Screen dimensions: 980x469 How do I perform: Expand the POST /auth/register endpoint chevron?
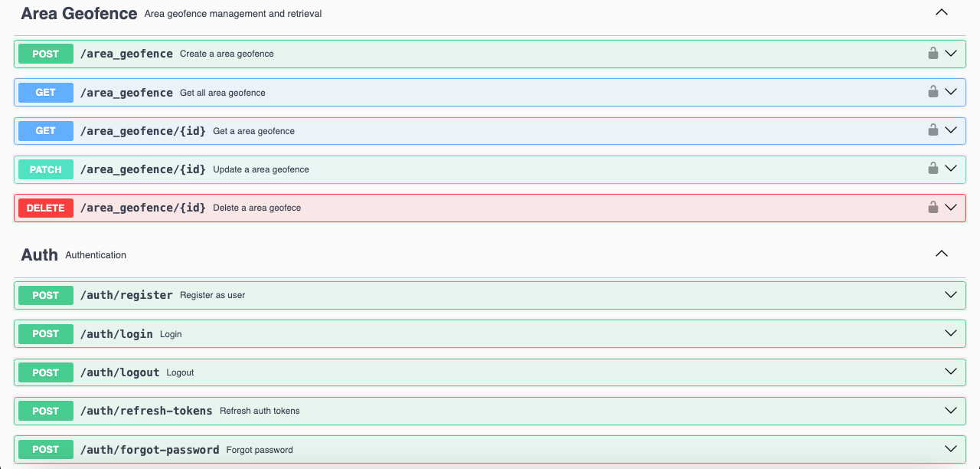click(951, 295)
